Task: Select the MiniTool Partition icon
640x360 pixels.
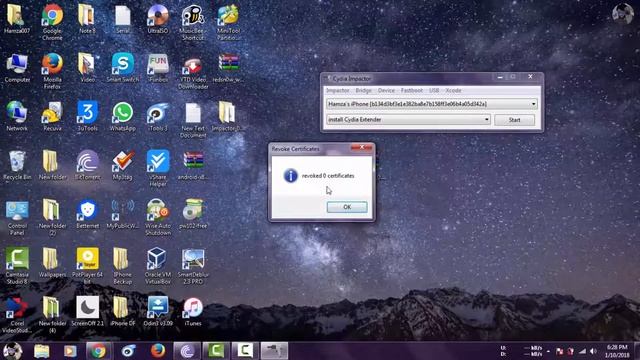Action: pos(228,22)
